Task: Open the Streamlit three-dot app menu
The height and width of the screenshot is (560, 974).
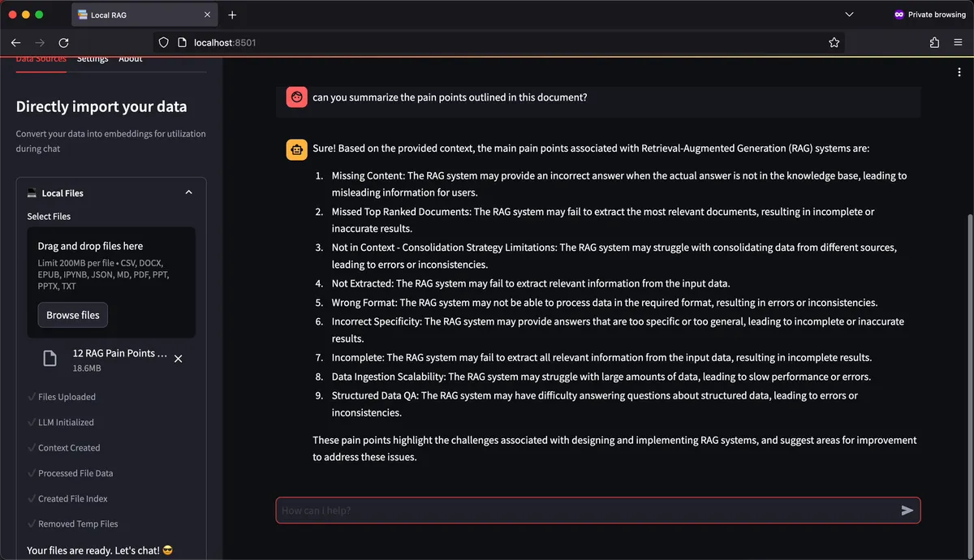Action: [959, 72]
